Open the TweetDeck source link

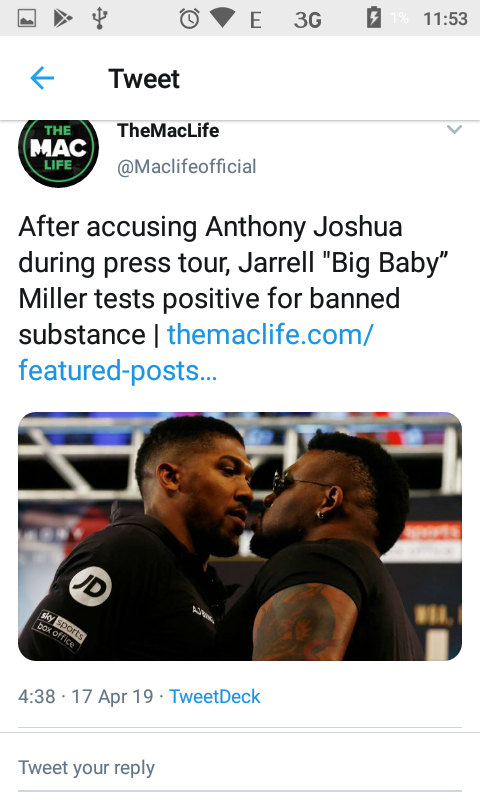pos(215,696)
